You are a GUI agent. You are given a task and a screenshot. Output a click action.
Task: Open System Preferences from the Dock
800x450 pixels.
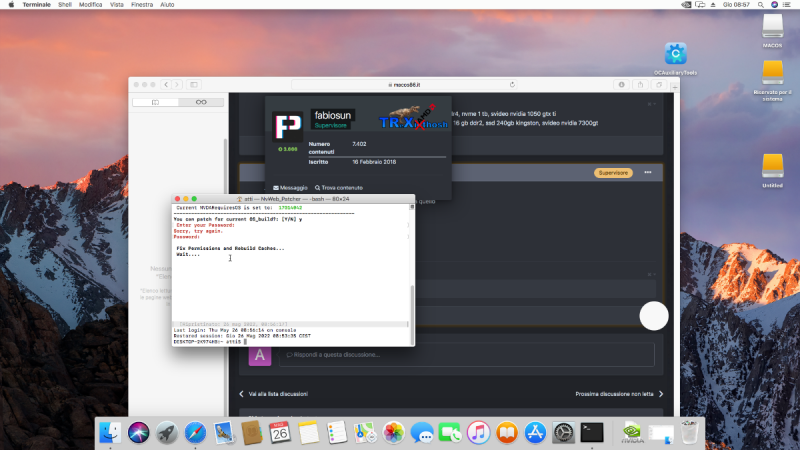pyautogui.click(x=563, y=433)
